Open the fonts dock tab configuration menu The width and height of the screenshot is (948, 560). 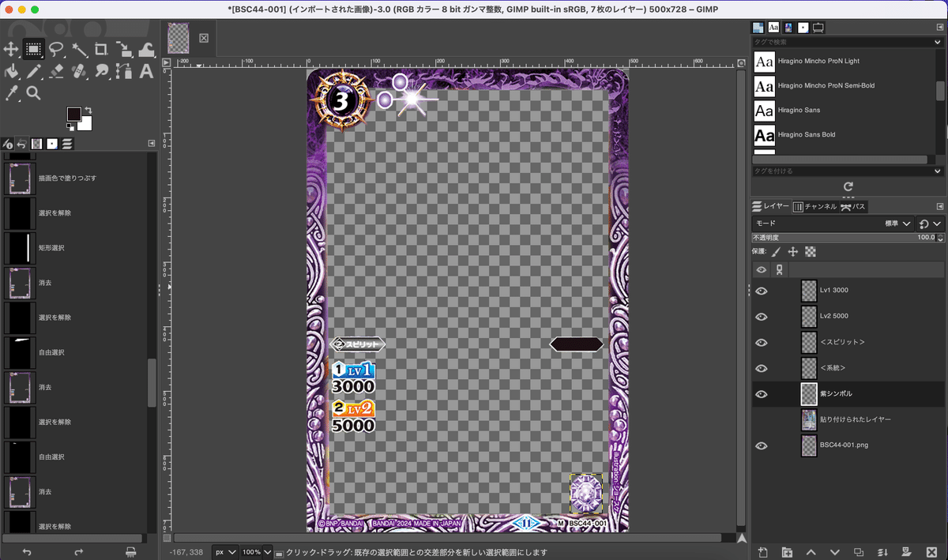pyautogui.click(x=939, y=27)
